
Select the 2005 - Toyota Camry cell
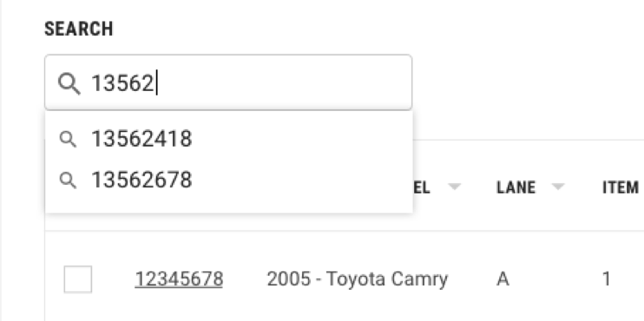(x=357, y=279)
